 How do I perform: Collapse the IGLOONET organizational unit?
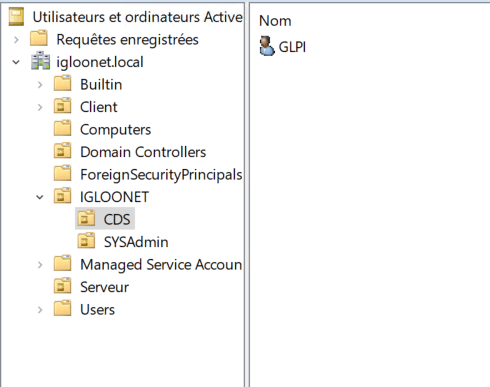[x=40, y=197]
